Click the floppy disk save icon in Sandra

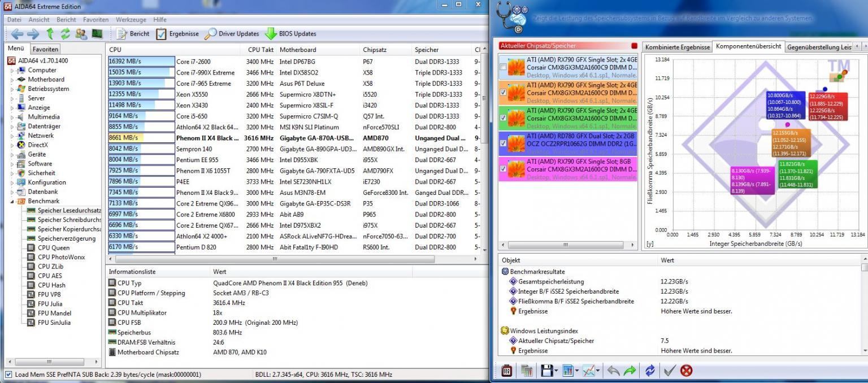[x=546, y=371]
